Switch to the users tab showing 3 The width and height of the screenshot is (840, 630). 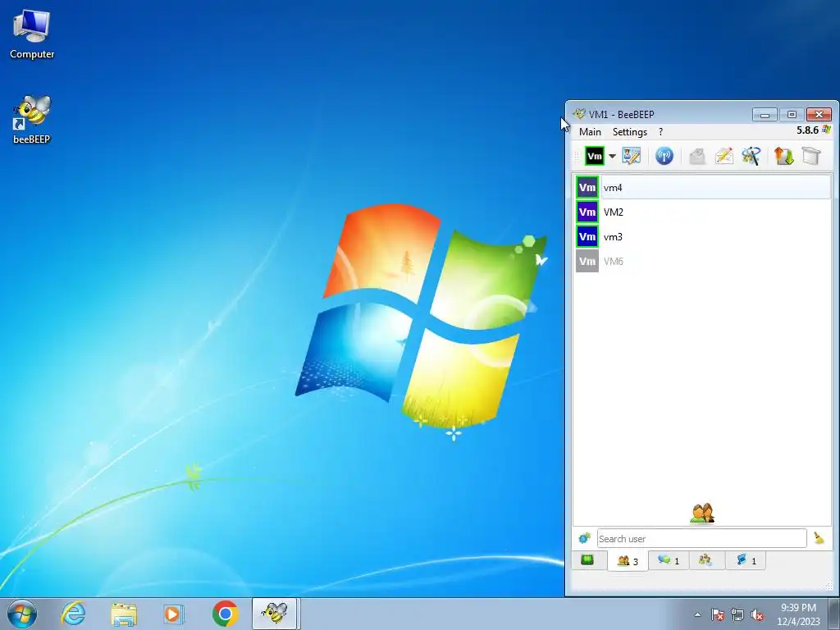click(x=628, y=561)
